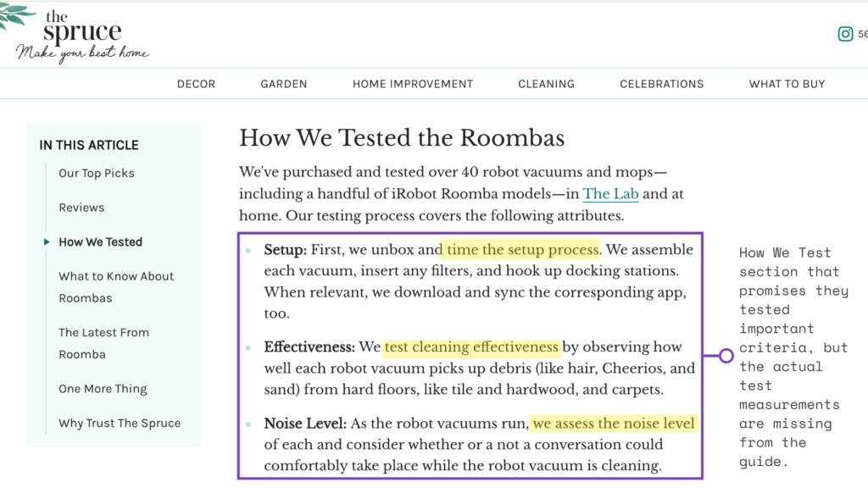This screenshot has width=868, height=488.
Task: Jump to Reviews section
Action: [81, 208]
